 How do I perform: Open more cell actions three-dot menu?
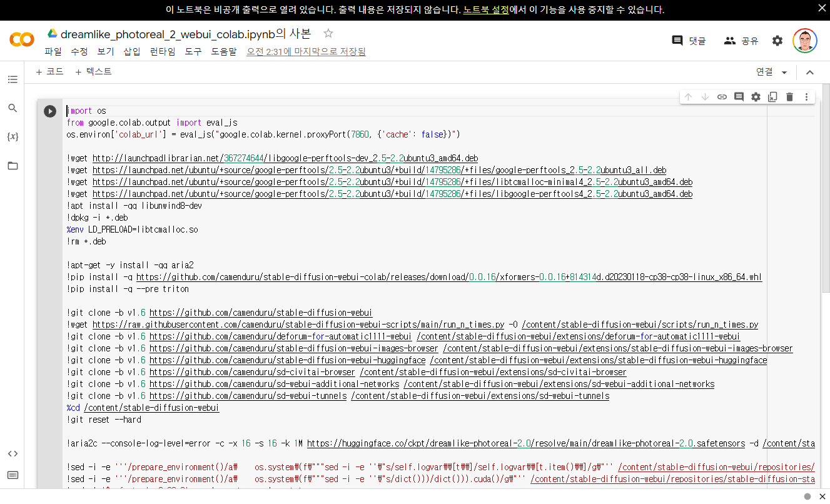tap(806, 97)
